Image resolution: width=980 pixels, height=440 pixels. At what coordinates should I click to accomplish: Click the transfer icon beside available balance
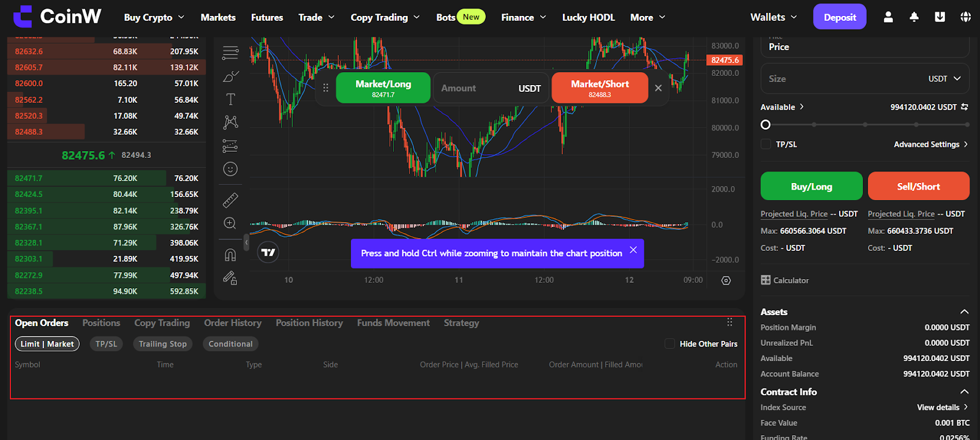click(x=965, y=107)
